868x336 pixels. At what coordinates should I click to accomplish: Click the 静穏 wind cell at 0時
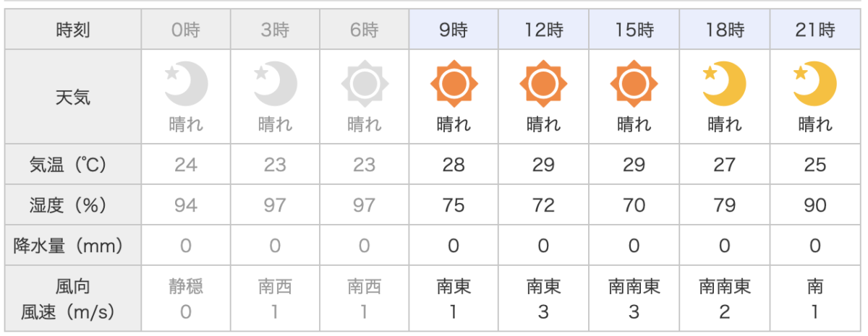186,287
